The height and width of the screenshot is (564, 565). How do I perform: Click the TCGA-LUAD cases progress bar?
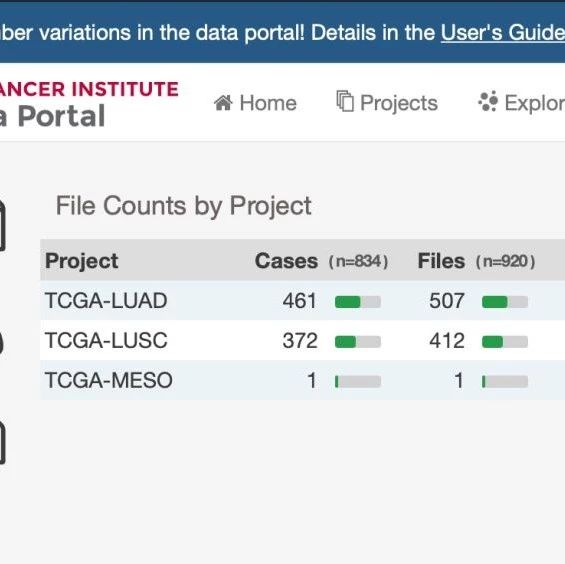(x=358, y=302)
